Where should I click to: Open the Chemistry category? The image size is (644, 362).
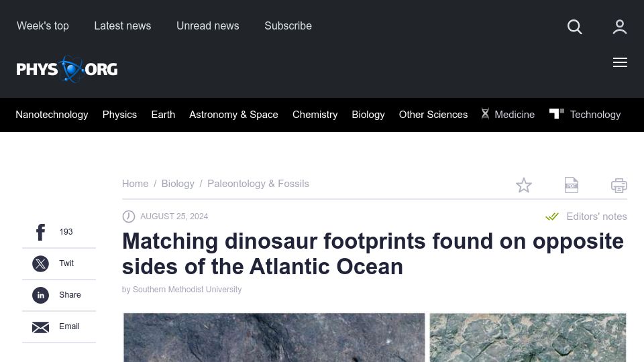pos(315,115)
